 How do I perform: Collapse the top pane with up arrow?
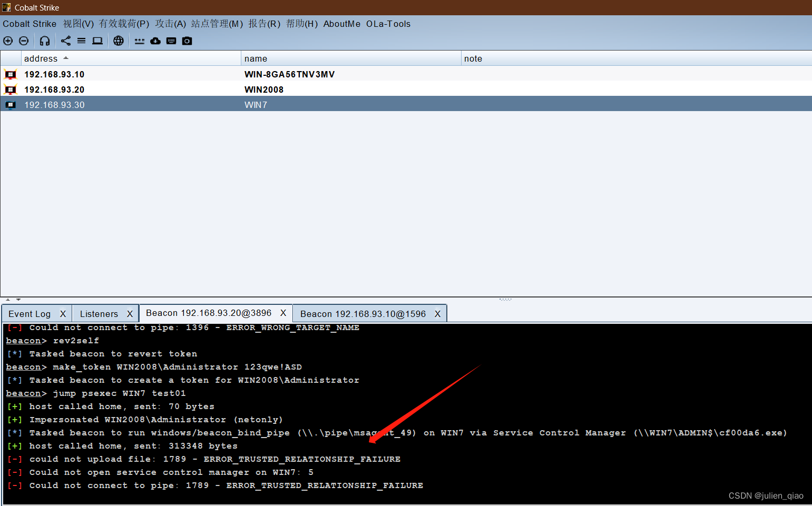7,299
